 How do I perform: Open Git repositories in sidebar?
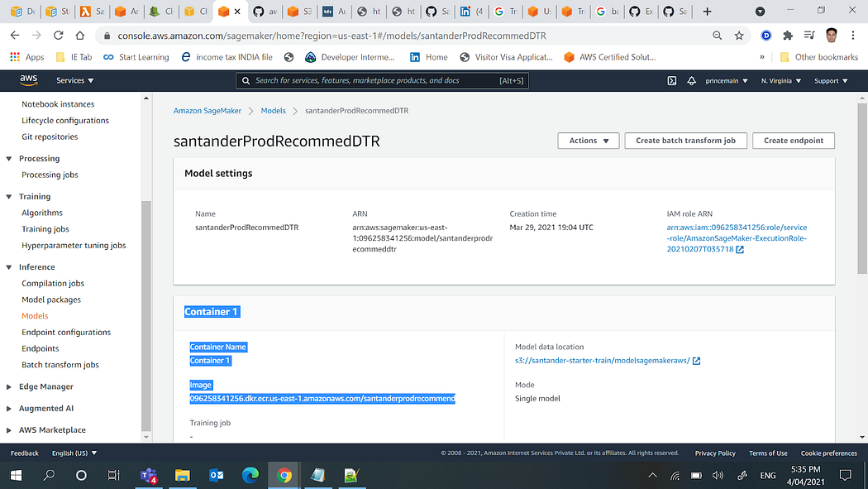50,137
